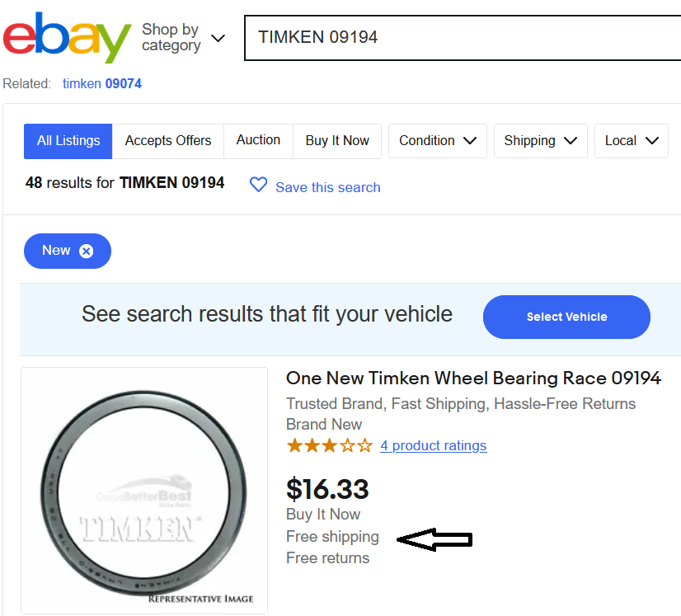The image size is (681, 616).
Task: Switch to the Auction tab
Action: click(258, 141)
